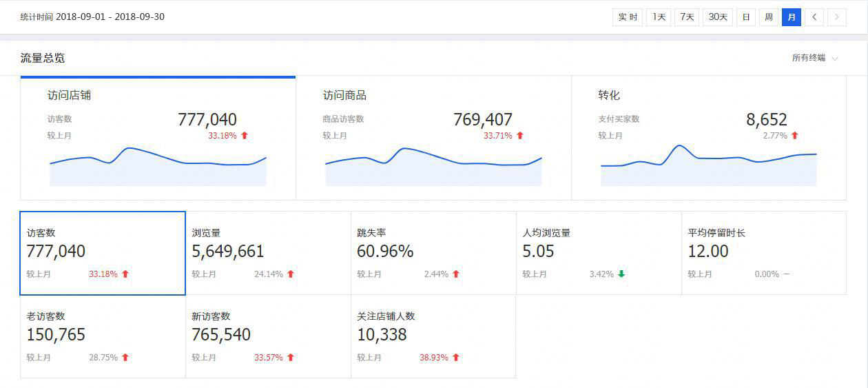The height and width of the screenshot is (388, 868).
Task: Select the 浏览量 metric card
Action: [x=268, y=253]
